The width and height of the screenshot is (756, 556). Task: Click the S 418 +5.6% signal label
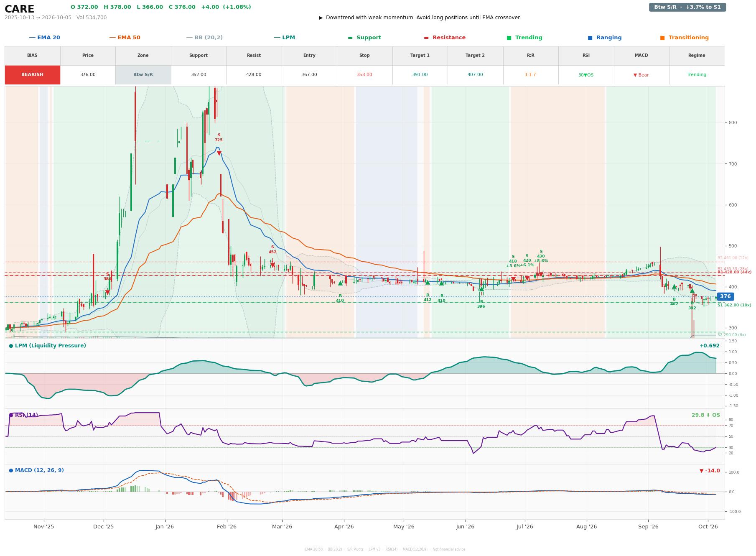[513, 261]
